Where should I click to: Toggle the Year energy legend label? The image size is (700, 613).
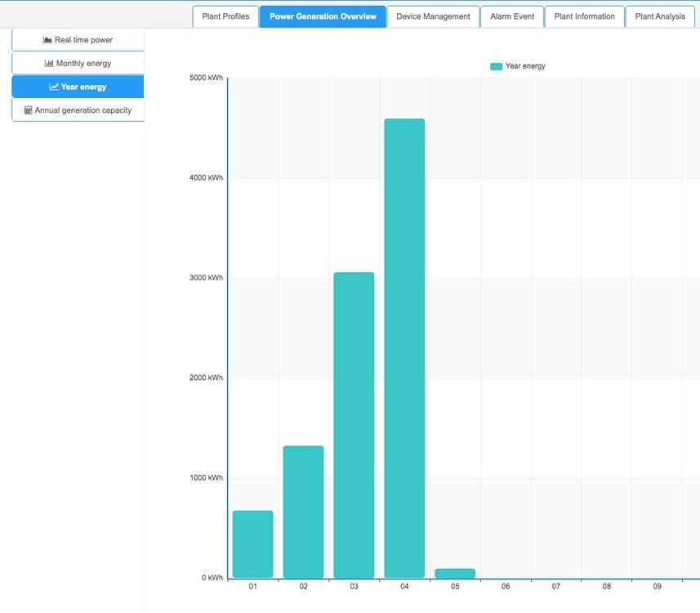pyautogui.click(x=525, y=66)
